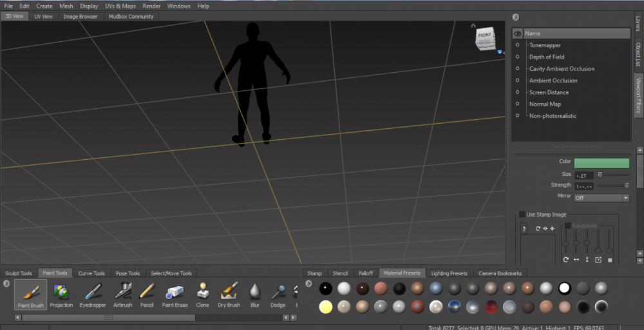Open the Mirror dropdown
This screenshot has width=644, height=330.
click(601, 197)
